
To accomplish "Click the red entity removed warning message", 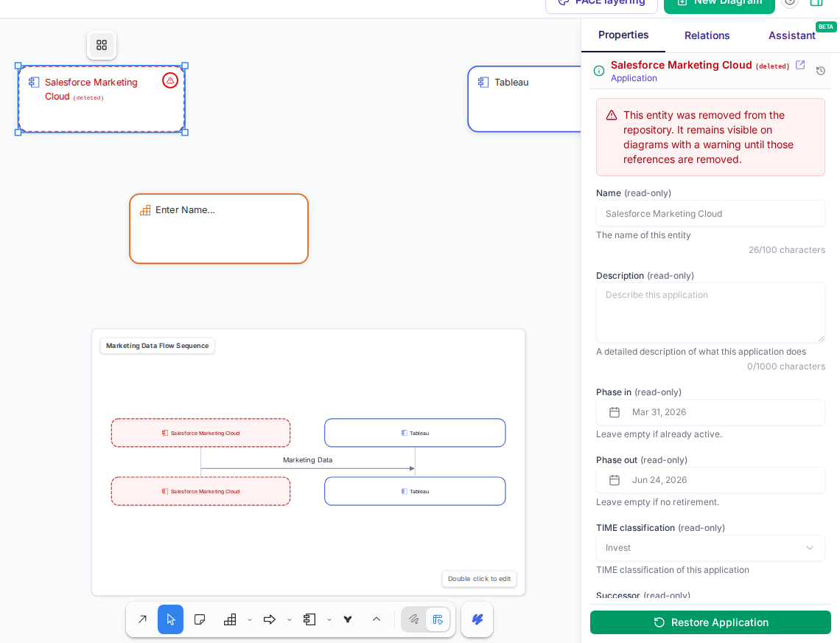I will tap(710, 137).
